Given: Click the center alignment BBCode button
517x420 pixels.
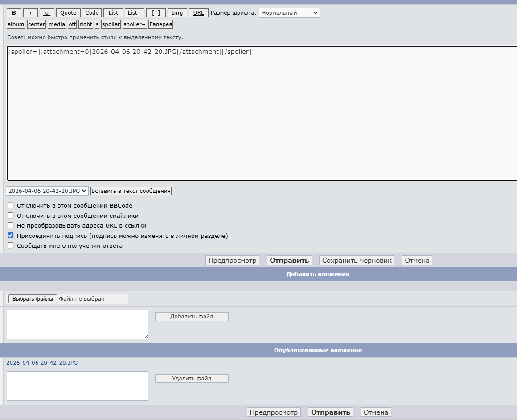Looking at the screenshot, I should coord(36,24).
